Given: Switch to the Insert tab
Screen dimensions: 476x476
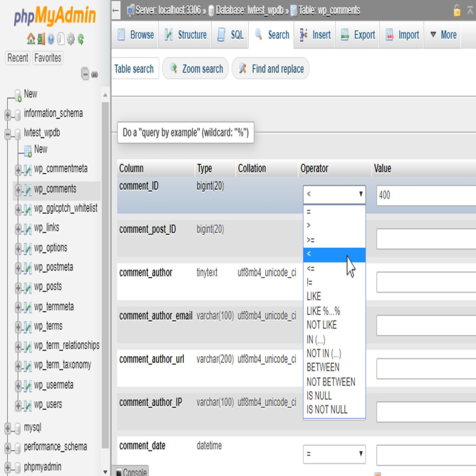Looking at the screenshot, I should tap(315, 35).
